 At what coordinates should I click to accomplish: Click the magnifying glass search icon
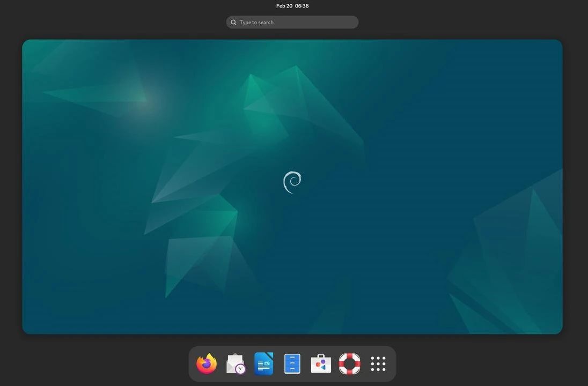[233, 23]
